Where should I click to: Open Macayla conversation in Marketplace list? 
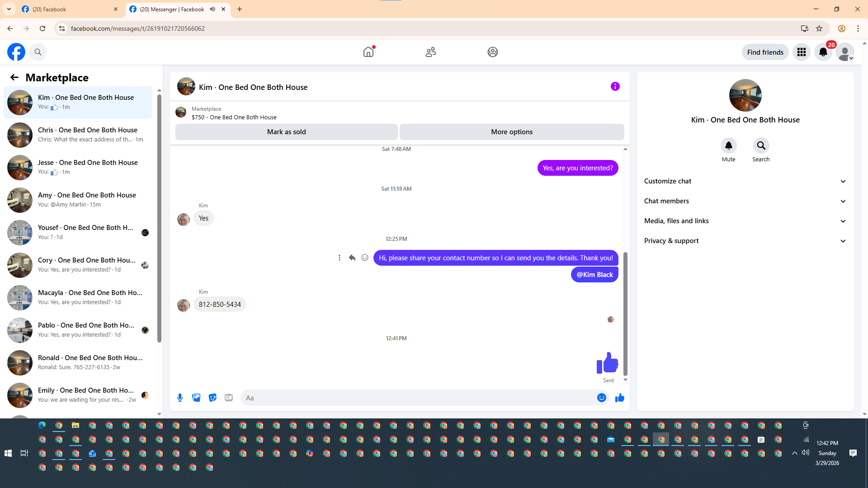coord(78,297)
